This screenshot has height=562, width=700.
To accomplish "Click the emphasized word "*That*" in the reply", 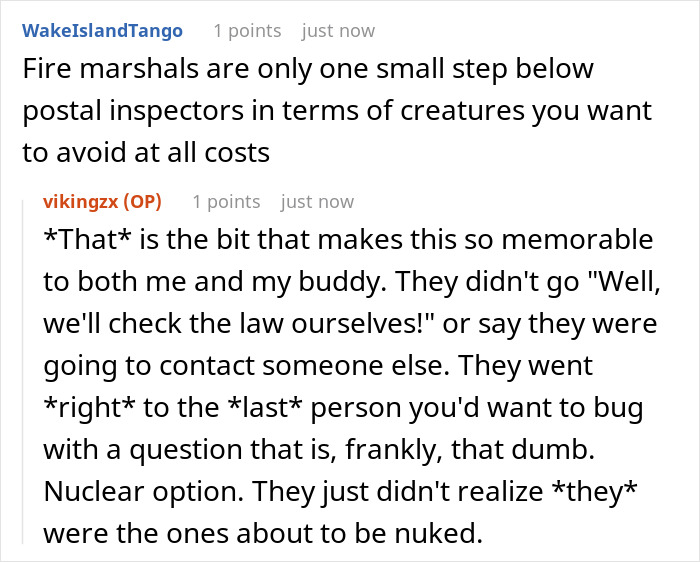I will pos(88,239).
